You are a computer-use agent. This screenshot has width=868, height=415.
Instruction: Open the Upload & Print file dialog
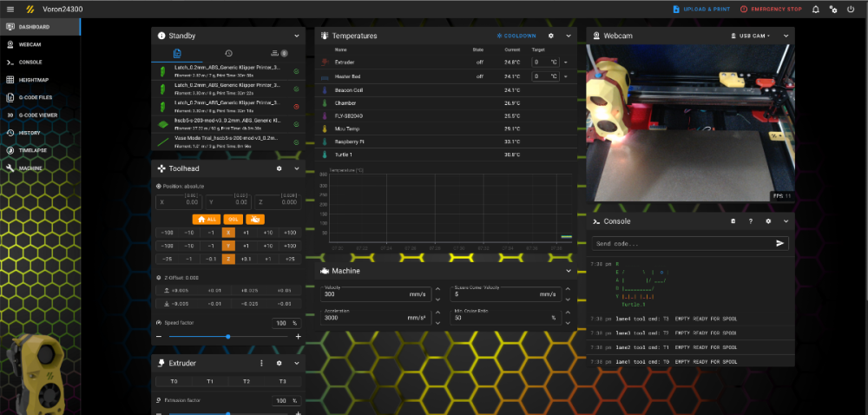coord(701,9)
